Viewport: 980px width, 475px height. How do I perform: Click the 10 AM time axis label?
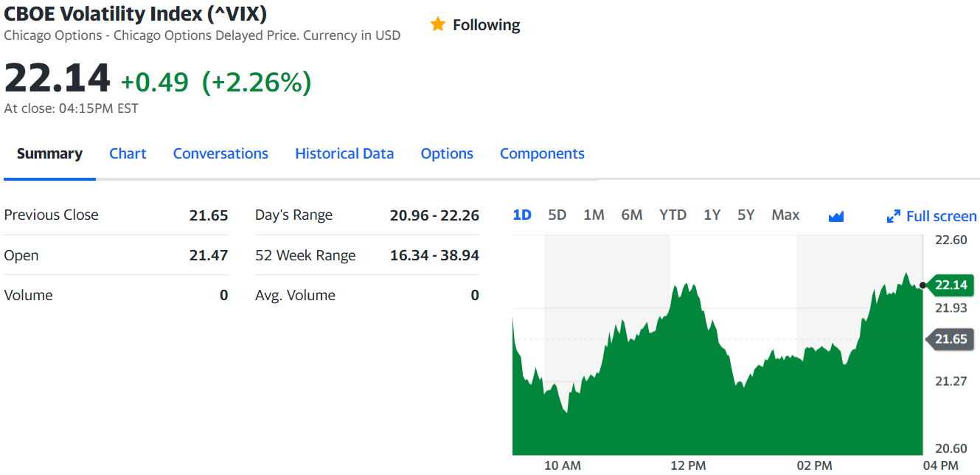pos(562,465)
